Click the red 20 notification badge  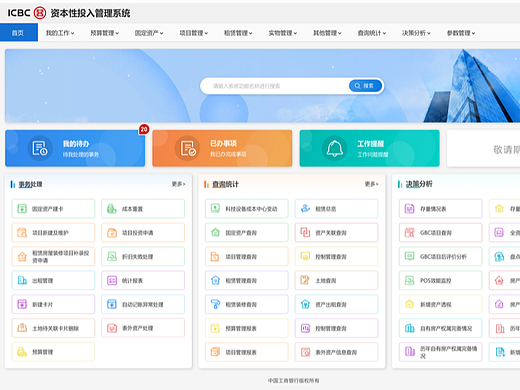click(x=144, y=129)
